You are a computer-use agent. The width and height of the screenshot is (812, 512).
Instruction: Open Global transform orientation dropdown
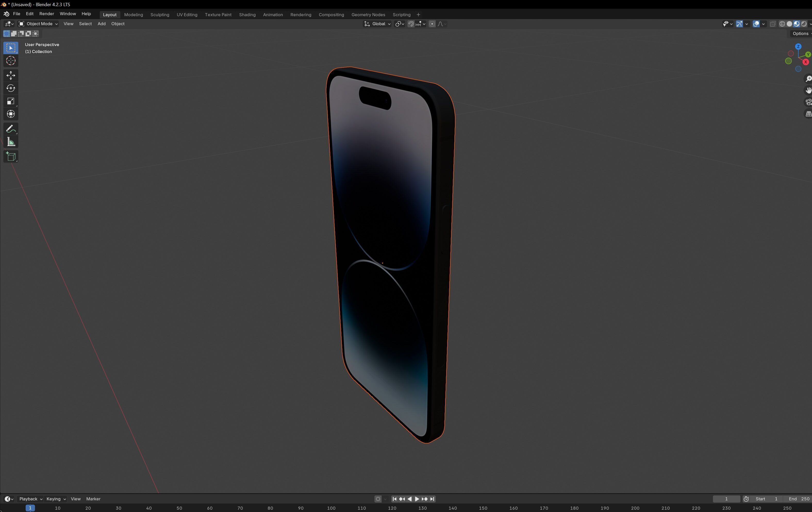377,24
